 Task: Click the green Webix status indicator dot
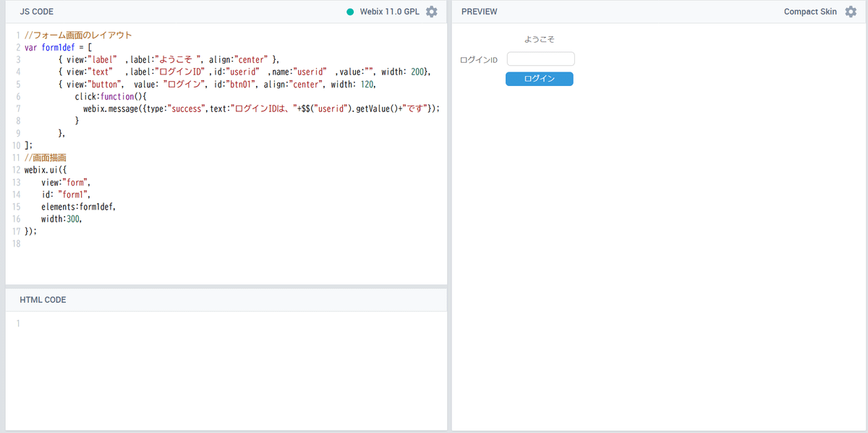pos(350,12)
